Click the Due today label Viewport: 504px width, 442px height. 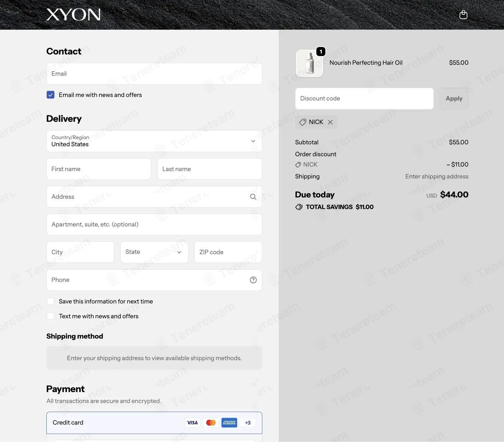[315, 195]
